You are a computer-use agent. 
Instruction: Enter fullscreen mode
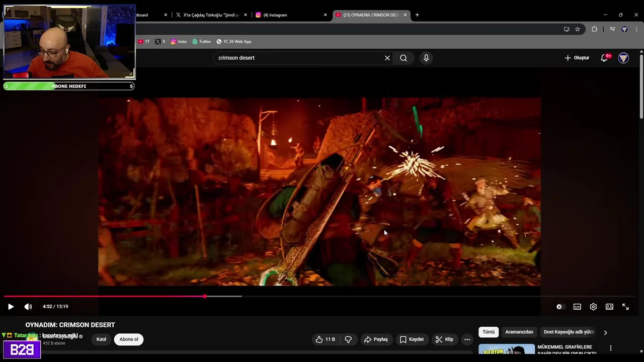[x=625, y=307]
